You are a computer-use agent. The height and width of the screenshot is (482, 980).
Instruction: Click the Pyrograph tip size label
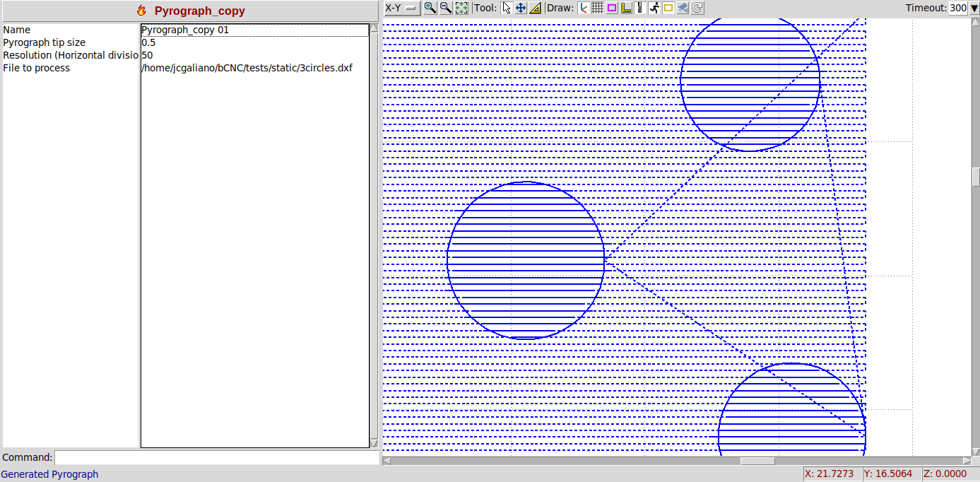45,42
